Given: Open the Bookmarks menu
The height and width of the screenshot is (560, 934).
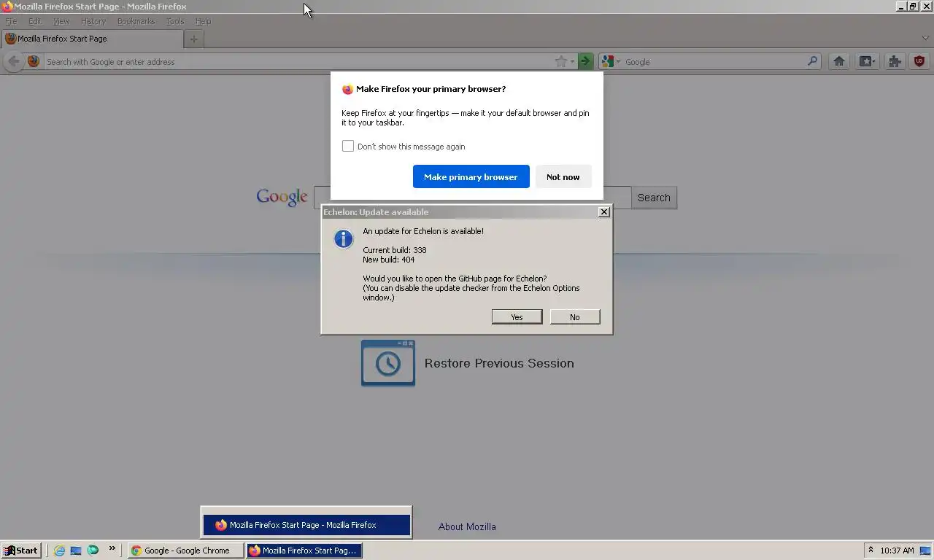Looking at the screenshot, I should (136, 21).
